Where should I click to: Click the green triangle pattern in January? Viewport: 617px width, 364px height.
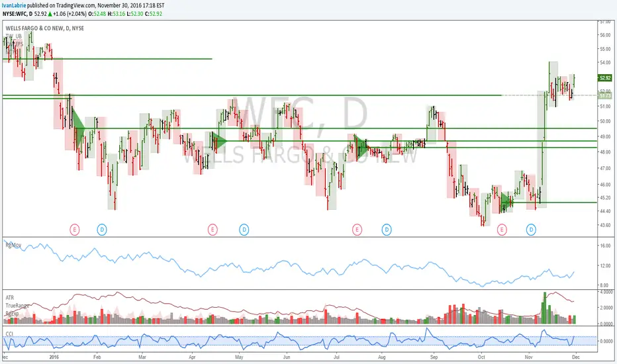[78, 128]
